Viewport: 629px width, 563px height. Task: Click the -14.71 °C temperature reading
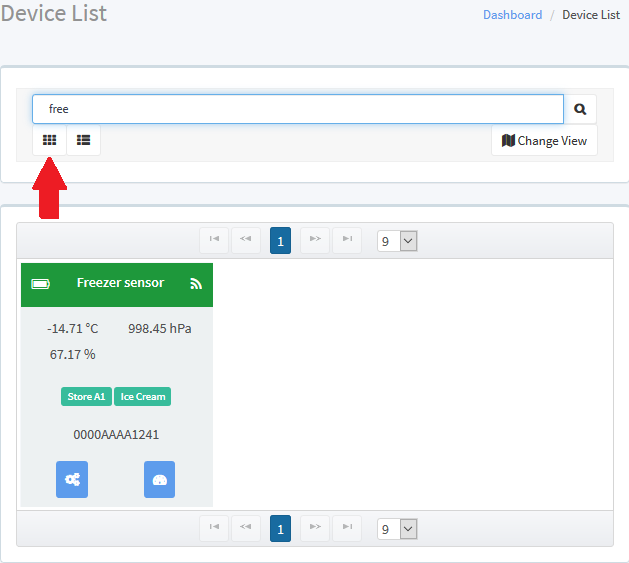(73, 329)
